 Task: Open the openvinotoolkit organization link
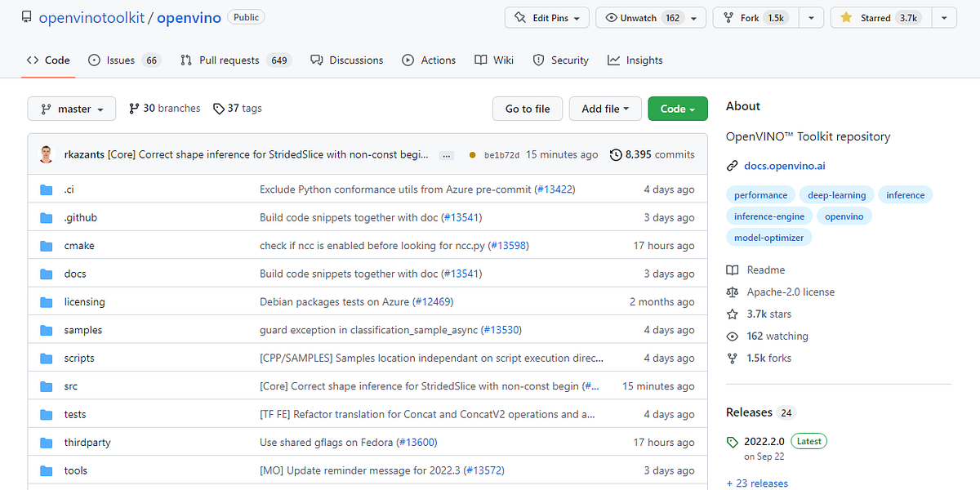pos(91,17)
